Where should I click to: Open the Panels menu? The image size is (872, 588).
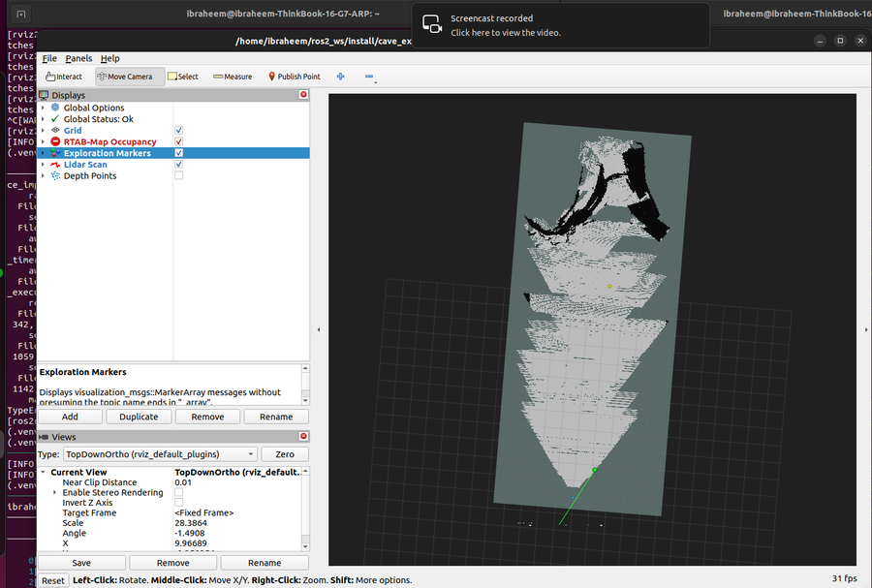(x=78, y=58)
